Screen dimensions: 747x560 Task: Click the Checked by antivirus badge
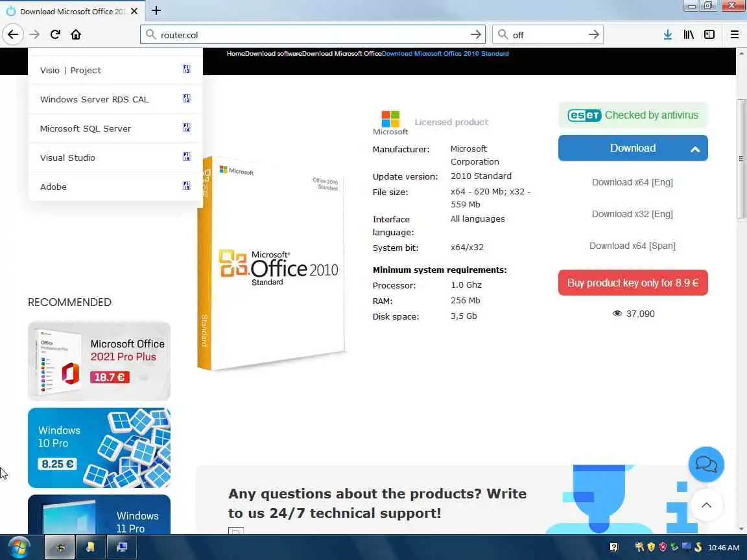[633, 115]
